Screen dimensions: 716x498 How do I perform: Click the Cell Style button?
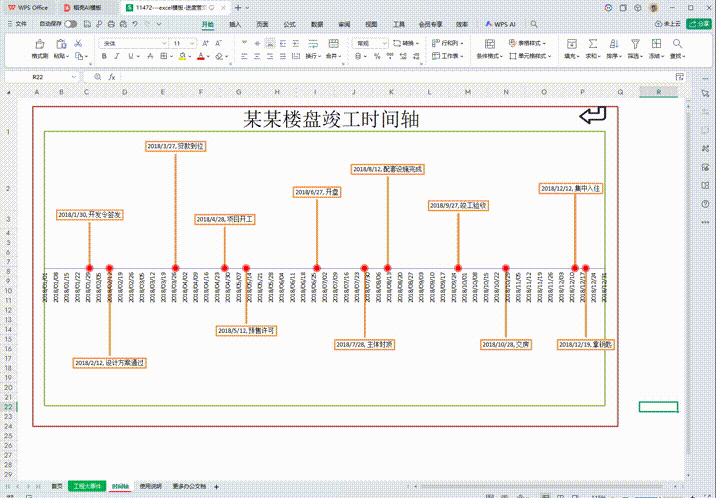coord(530,56)
